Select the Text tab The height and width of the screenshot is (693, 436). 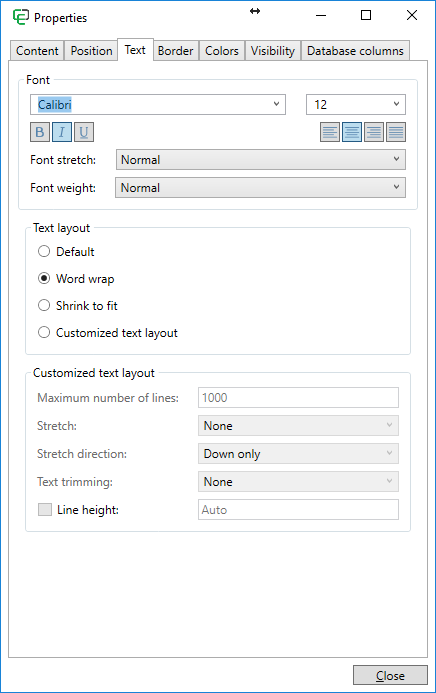coord(135,50)
